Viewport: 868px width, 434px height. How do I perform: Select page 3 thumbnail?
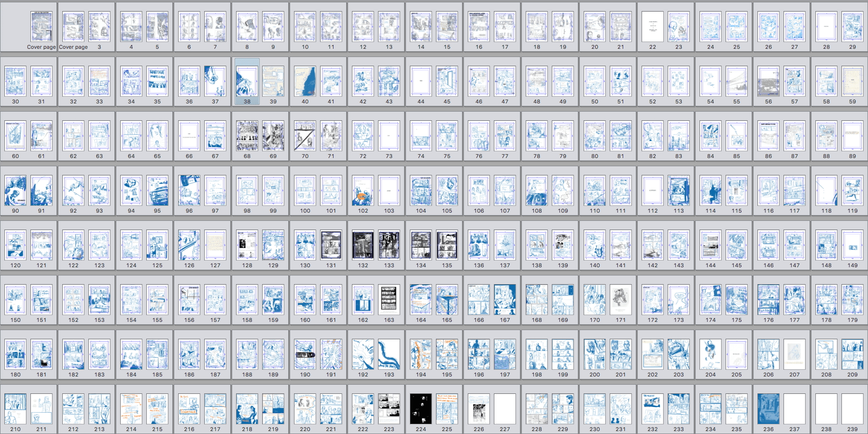pyautogui.click(x=99, y=27)
